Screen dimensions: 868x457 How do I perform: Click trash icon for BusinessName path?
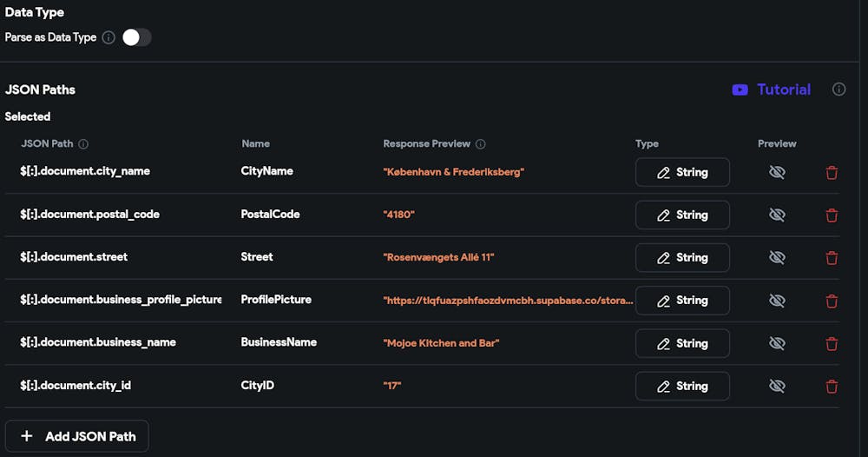point(832,343)
